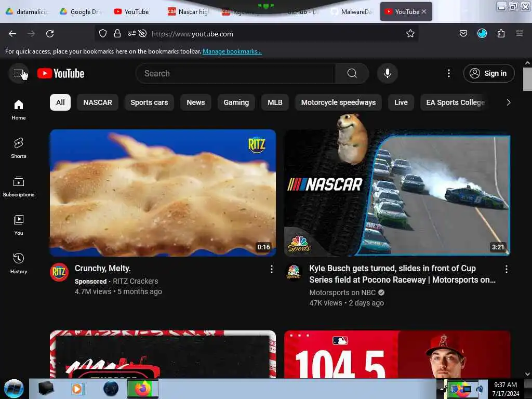The image size is (532, 399).
Task: Click the browser address bar URL
Action: [192, 34]
